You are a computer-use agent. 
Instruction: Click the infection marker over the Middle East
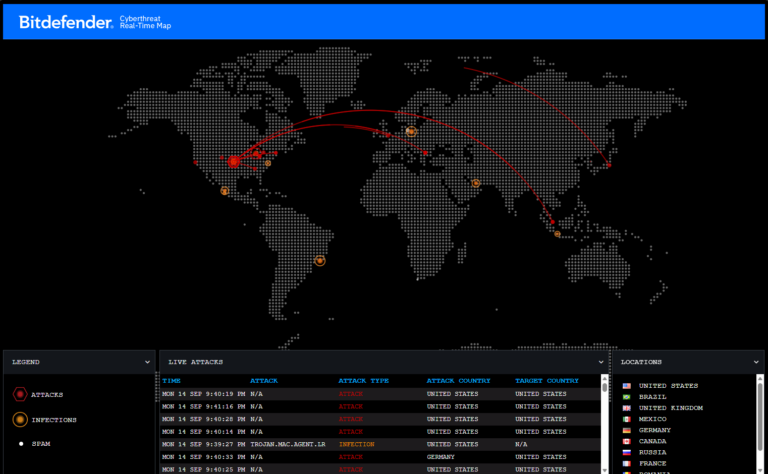(x=476, y=183)
